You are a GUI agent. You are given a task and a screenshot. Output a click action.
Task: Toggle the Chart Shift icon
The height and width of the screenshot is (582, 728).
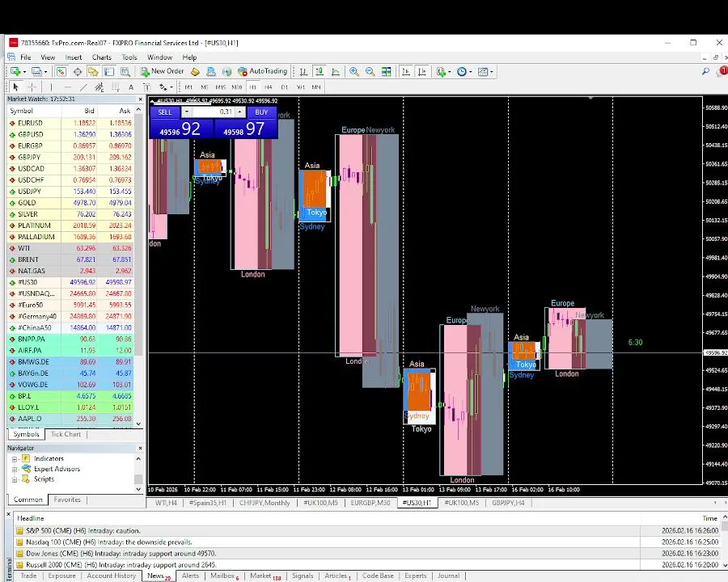[x=422, y=71]
